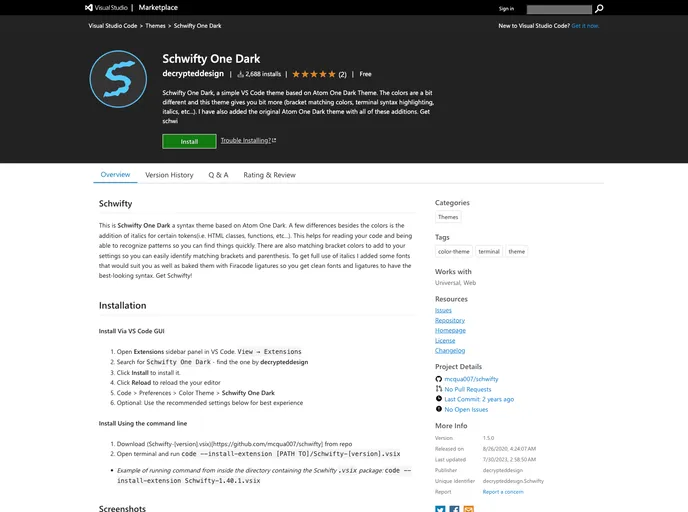Click the open issues alert icon
Screen dimensions: 688x512
coord(439,409)
